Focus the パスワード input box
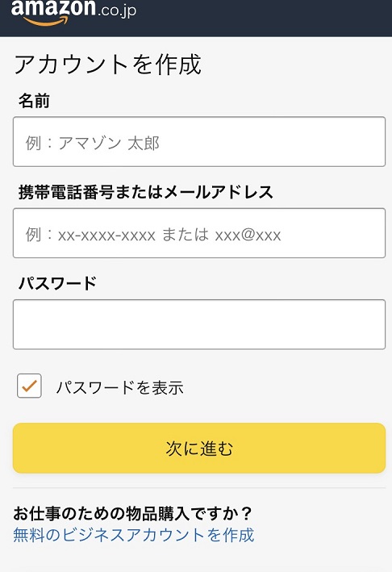Image resolution: width=392 pixels, height=572 pixels. pos(199,324)
